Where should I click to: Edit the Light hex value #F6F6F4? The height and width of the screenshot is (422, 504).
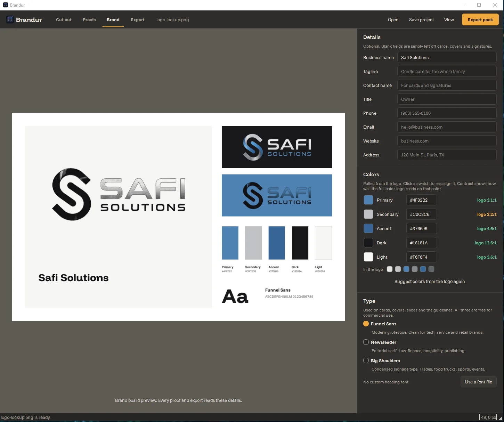click(421, 257)
